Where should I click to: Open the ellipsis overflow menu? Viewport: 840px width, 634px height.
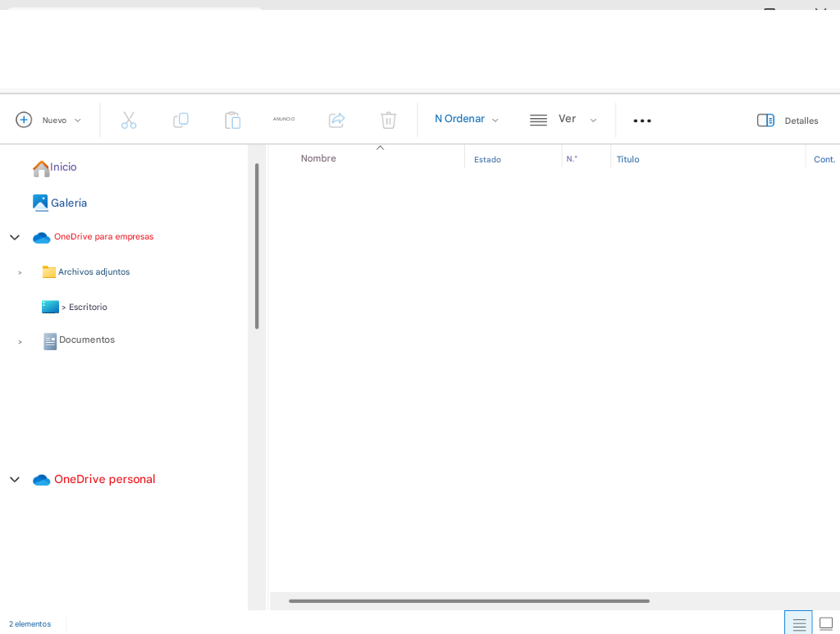tap(641, 120)
